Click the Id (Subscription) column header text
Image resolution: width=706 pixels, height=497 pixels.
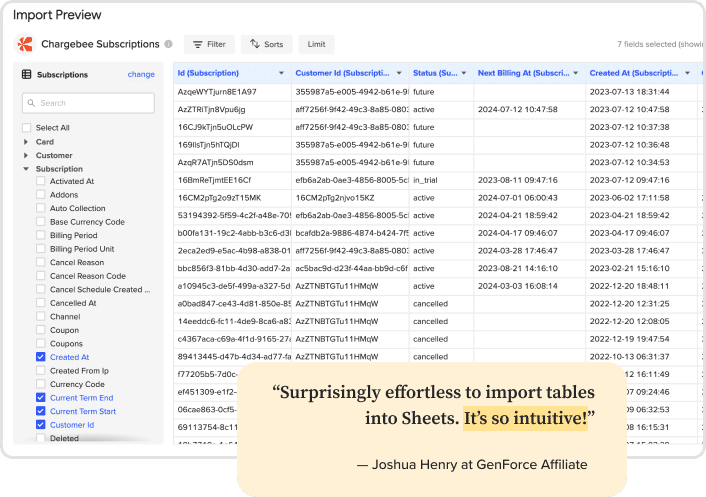(x=208, y=73)
